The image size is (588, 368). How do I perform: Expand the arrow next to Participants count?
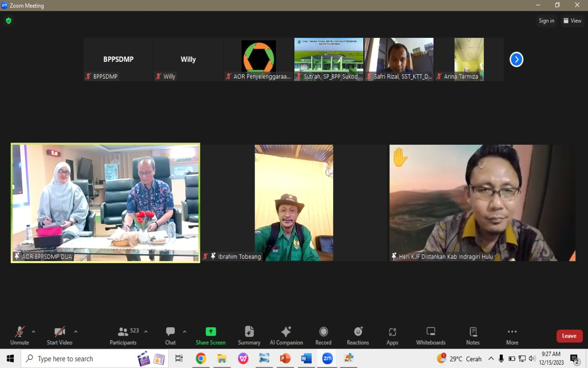[146, 332]
